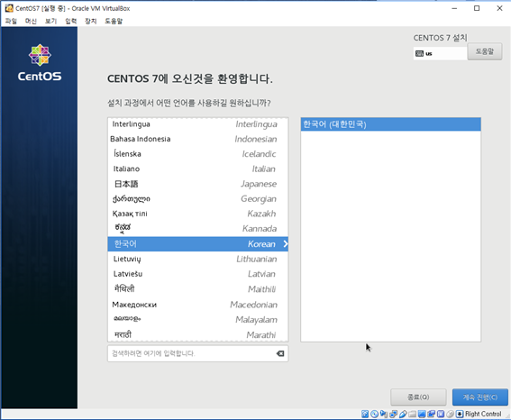The image size is (511, 420).
Task: Open the 도움말 menu in menu bar
Action: [114, 21]
